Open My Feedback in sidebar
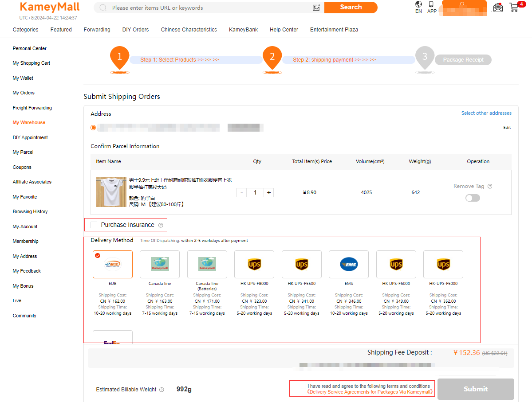Viewport: 532px width, 402px height. pyautogui.click(x=27, y=271)
